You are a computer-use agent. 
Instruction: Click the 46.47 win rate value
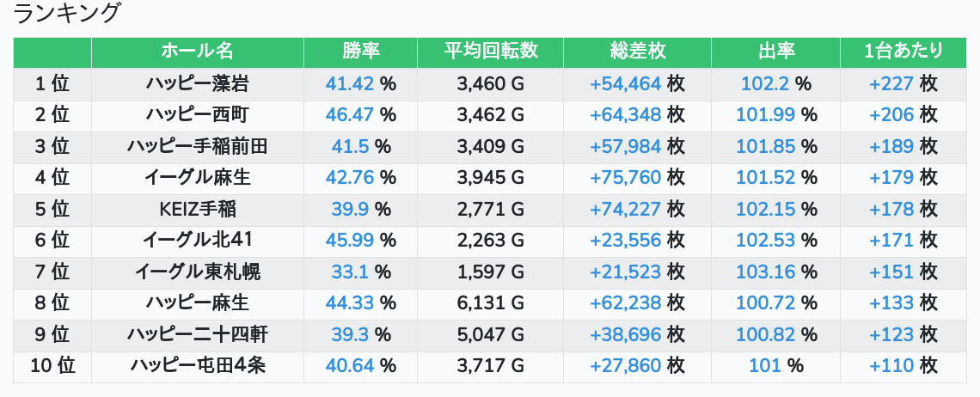coord(351,115)
